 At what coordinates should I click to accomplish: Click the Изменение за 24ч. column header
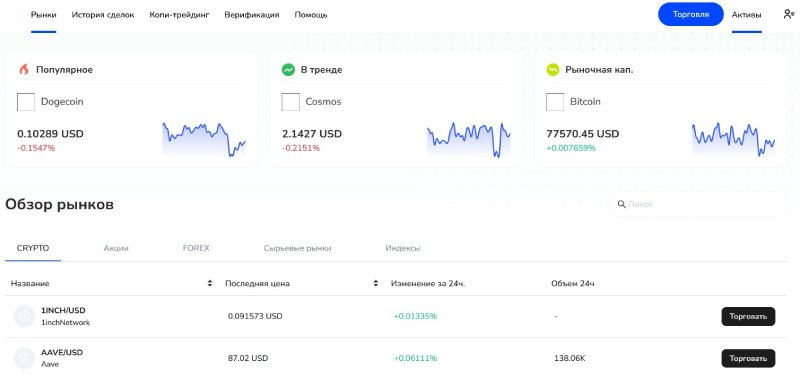(428, 283)
